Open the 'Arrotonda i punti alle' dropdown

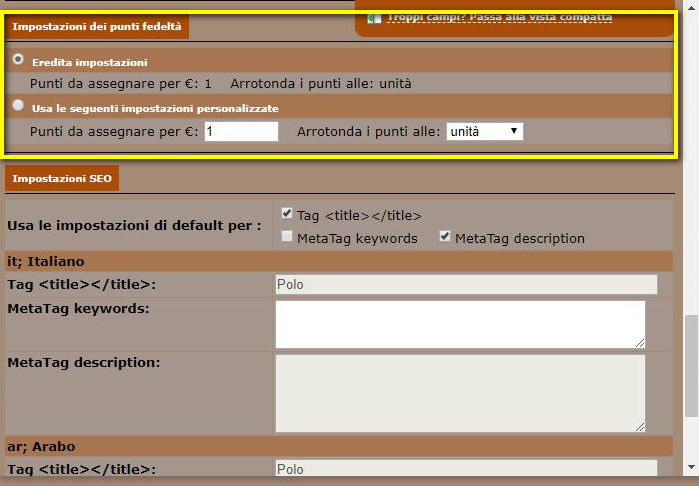pyautogui.click(x=485, y=132)
